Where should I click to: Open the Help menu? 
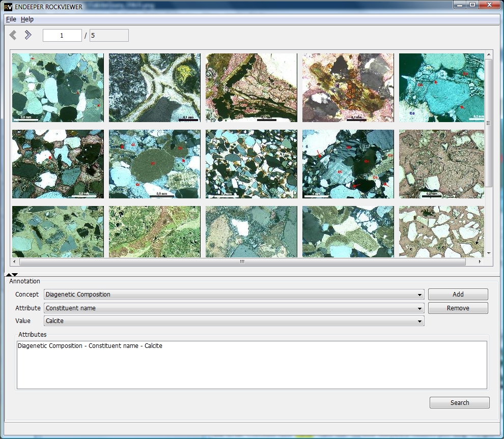(x=27, y=19)
